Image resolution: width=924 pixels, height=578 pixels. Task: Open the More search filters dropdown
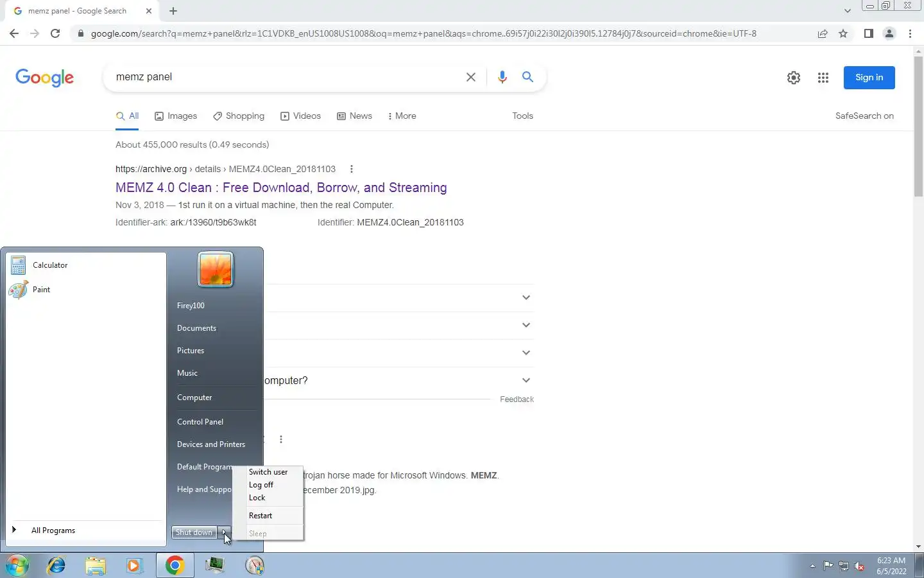[x=402, y=116]
